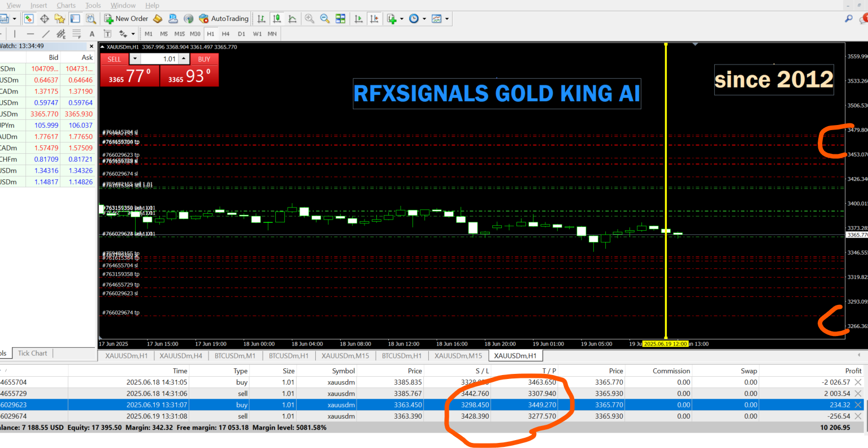Open the MQL5 community cloud icon
Image resolution: width=868 pixels, height=448 pixels.
pyautogui.click(x=173, y=19)
